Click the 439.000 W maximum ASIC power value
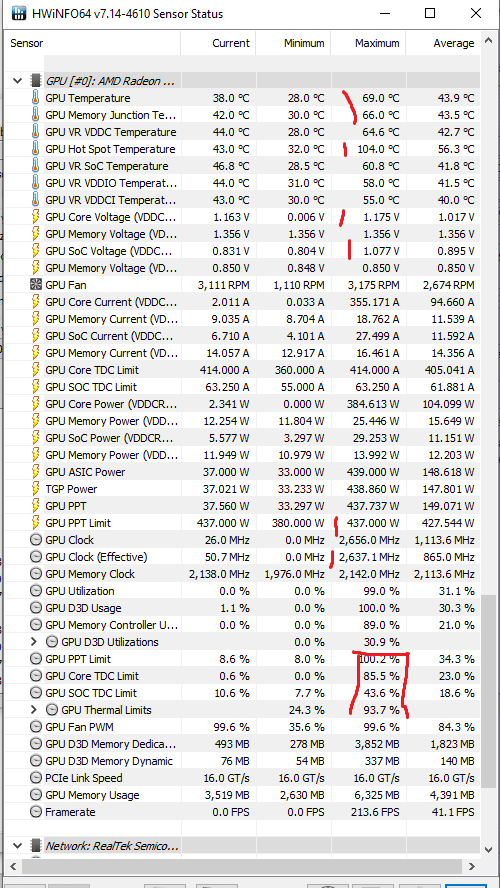The width and height of the screenshot is (500, 888). [x=373, y=472]
